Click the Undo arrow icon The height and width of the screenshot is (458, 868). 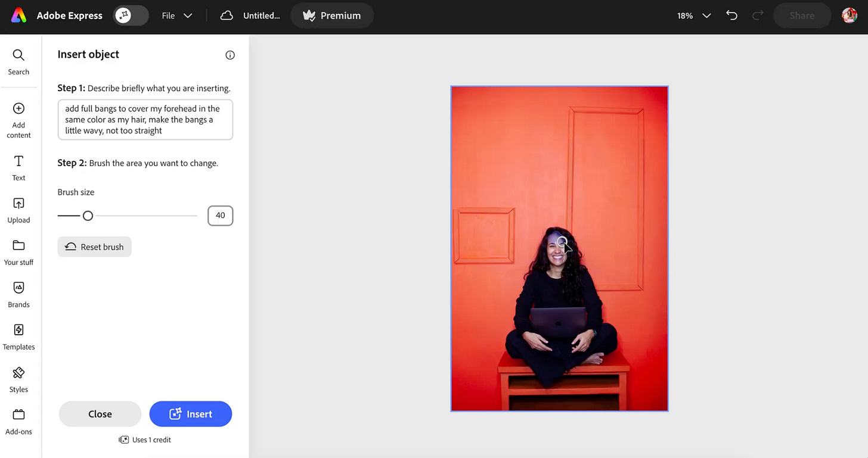coord(731,15)
